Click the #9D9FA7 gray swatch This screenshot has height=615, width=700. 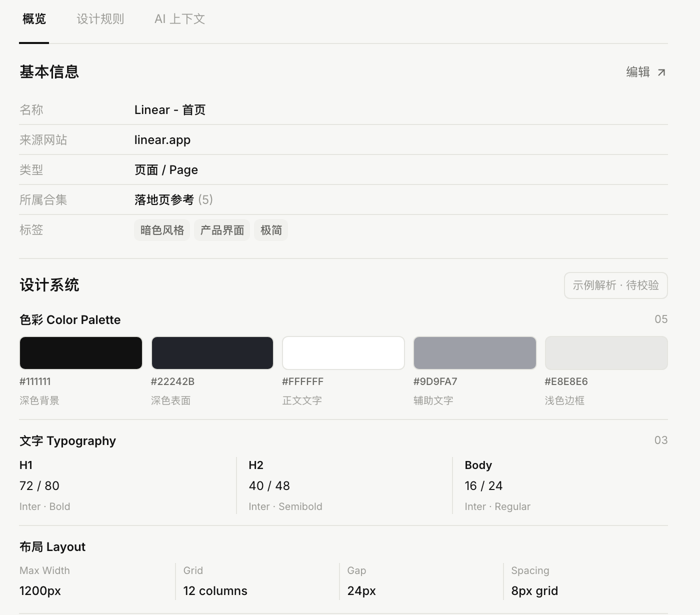(x=475, y=353)
